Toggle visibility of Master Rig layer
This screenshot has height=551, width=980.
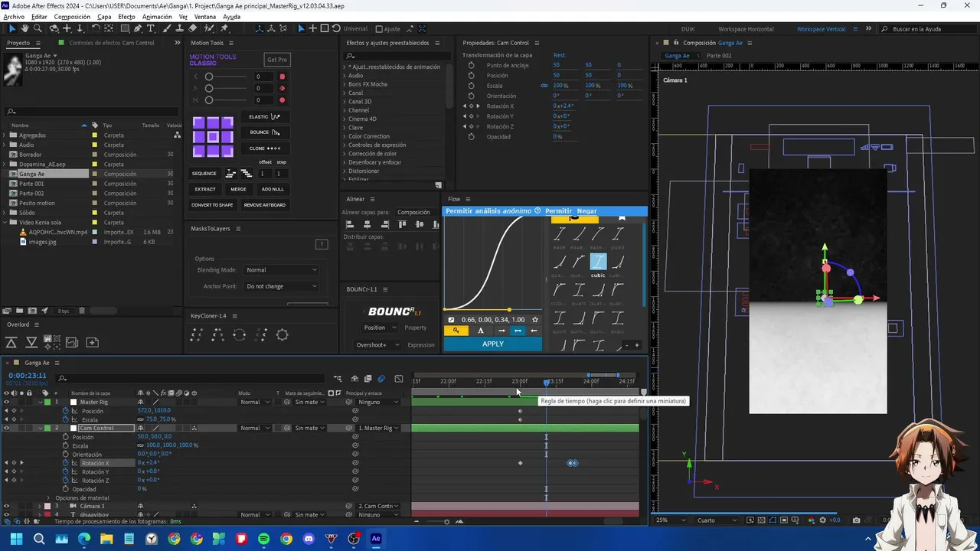pos(6,402)
